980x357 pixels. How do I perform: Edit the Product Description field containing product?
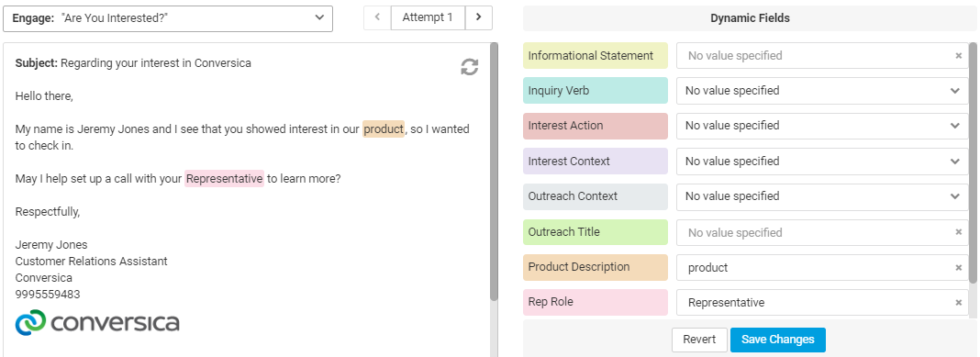(822, 268)
